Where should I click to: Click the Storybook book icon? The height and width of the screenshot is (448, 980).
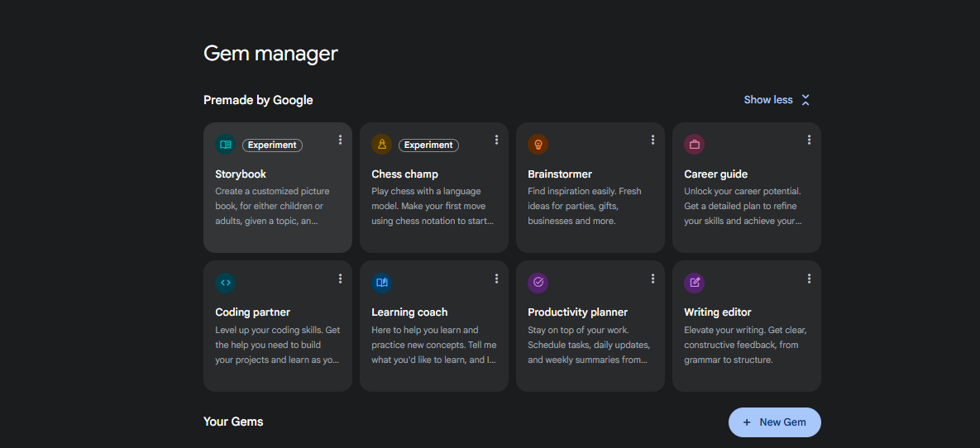226,145
